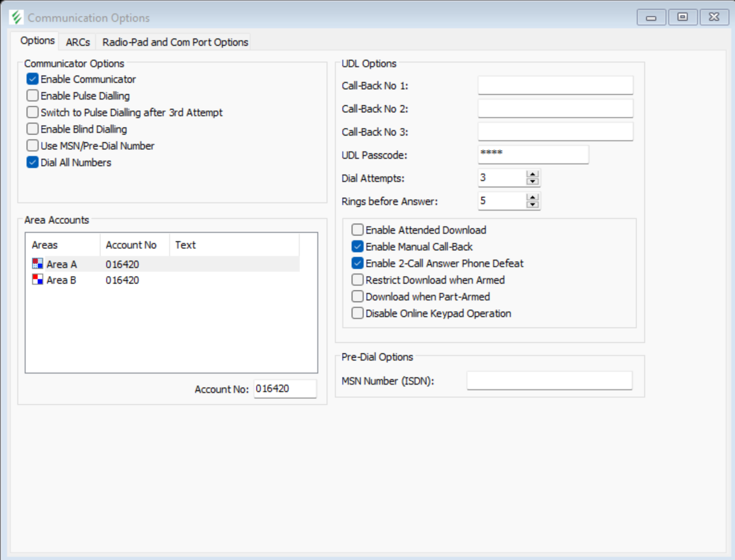Select Area B account number 016420

[x=122, y=280]
